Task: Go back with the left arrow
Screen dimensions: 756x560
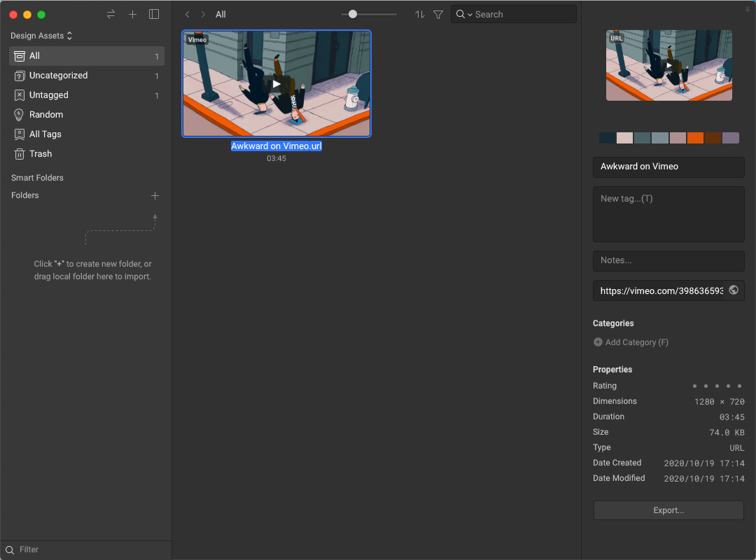Action: click(x=188, y=15)
